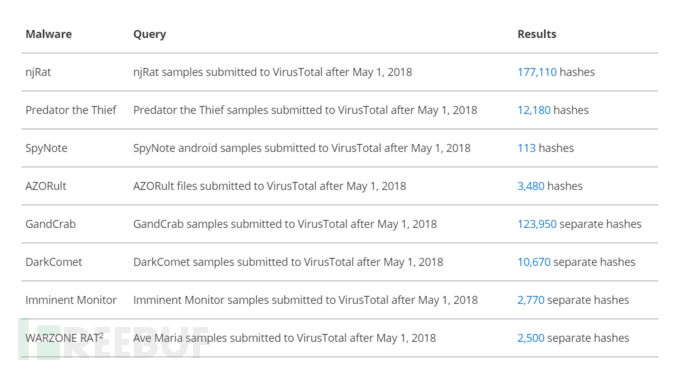Select the AZORult malware name cell
Image resolution: width=690 pixels, height=367 pixels.
pos(46,186)
